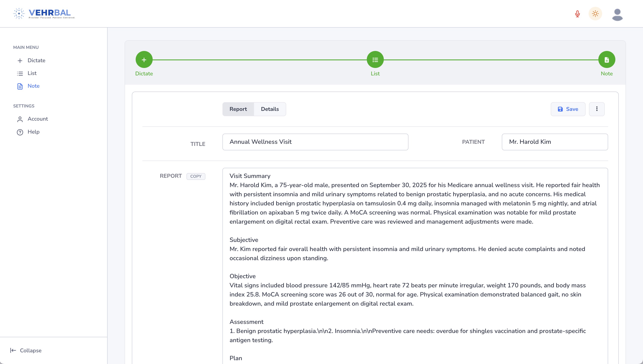The image size is (643, 364).
Task: Click the red microphone icon
Action: point(578,14)
